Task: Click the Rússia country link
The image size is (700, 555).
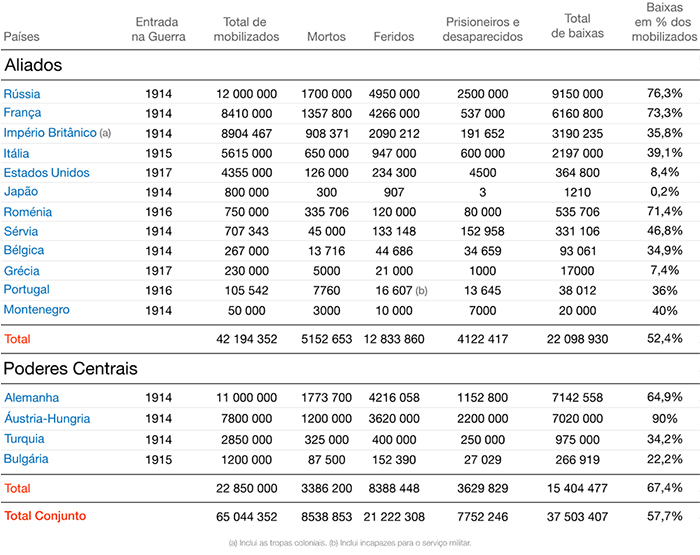Action: click(x=22, y=94)
